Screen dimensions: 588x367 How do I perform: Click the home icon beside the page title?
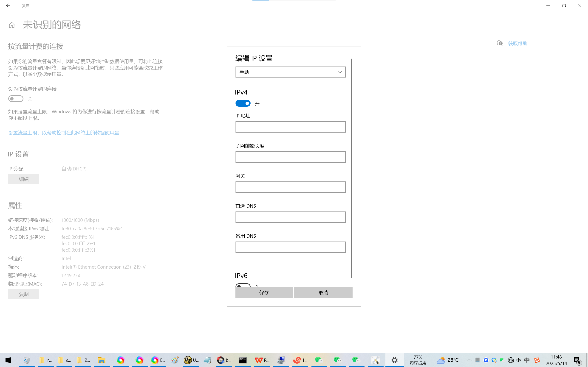(x=11, y=25)
